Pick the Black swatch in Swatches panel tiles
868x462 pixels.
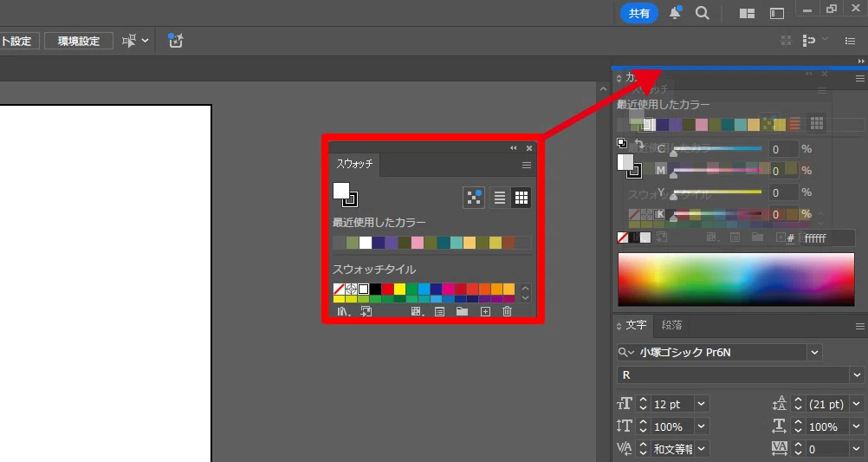[375, 290]
